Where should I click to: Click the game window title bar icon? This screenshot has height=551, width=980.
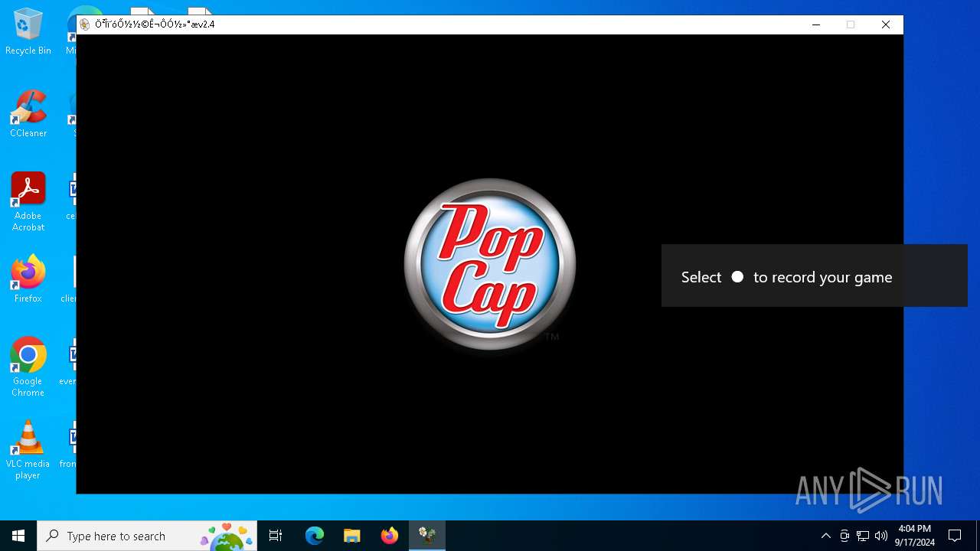(85, 24)
